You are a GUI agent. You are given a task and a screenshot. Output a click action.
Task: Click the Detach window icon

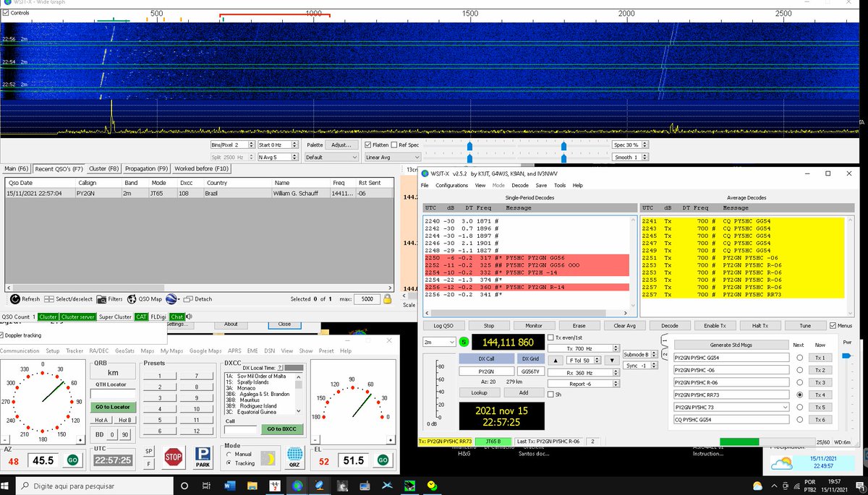click(188, 299)
